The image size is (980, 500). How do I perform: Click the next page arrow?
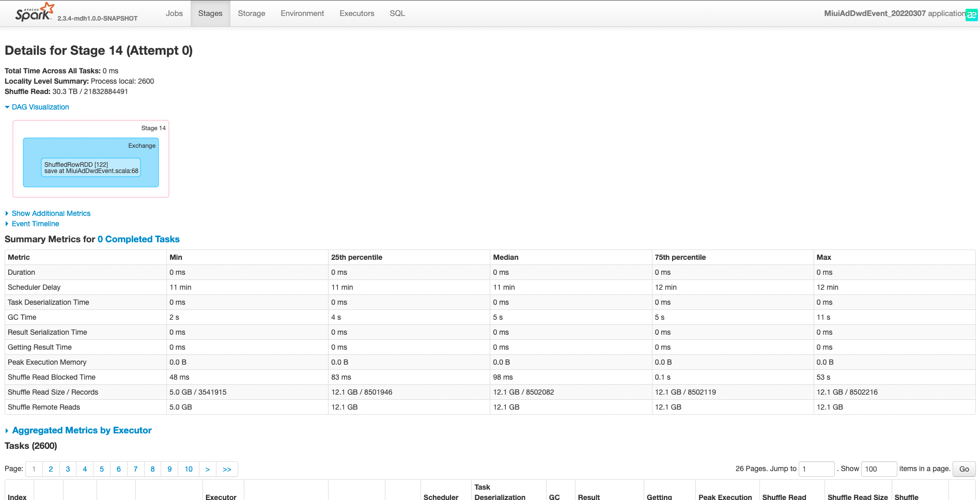pyautogui.click(x=208, y=468)
